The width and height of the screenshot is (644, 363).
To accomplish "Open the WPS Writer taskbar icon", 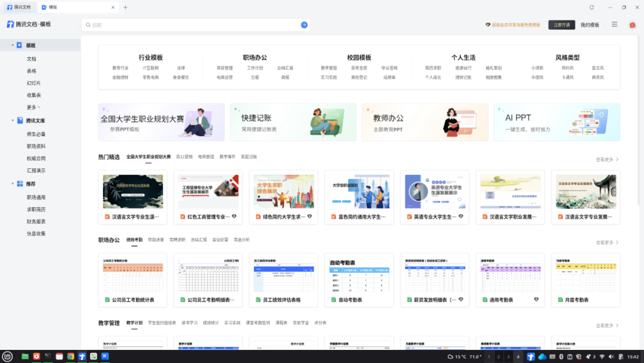I will [x=105, y=356].
